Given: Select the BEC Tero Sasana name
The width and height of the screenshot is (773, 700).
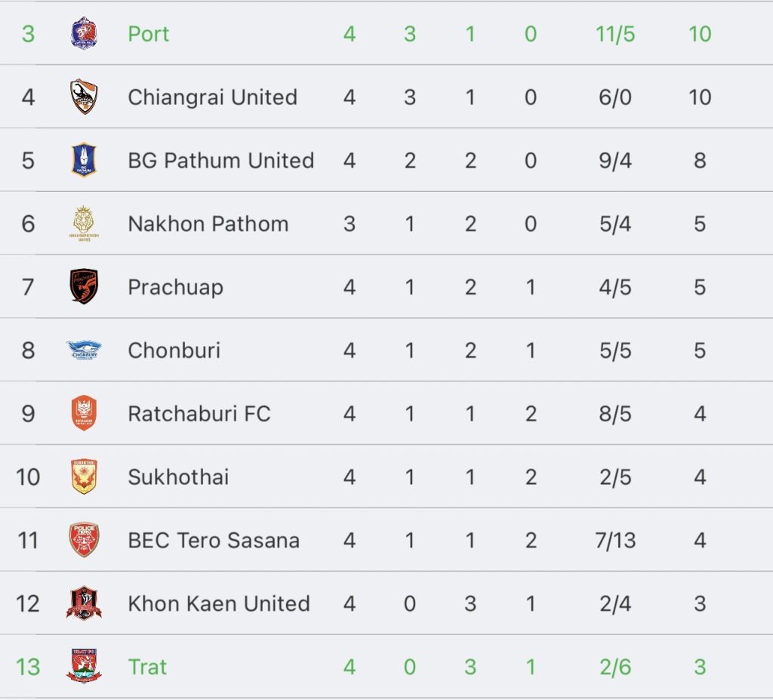Looking at the screenshot, I should 214,540.
